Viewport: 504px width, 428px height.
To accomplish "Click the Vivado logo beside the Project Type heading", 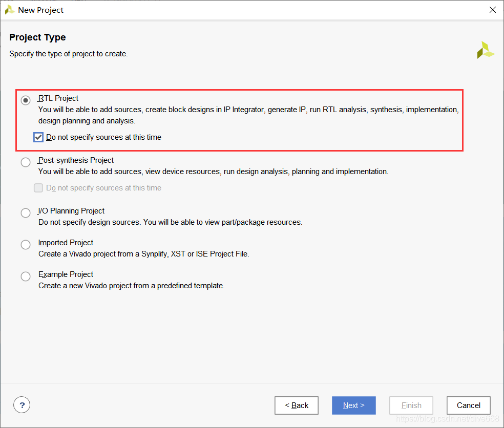I will click(x=486, y=50).
